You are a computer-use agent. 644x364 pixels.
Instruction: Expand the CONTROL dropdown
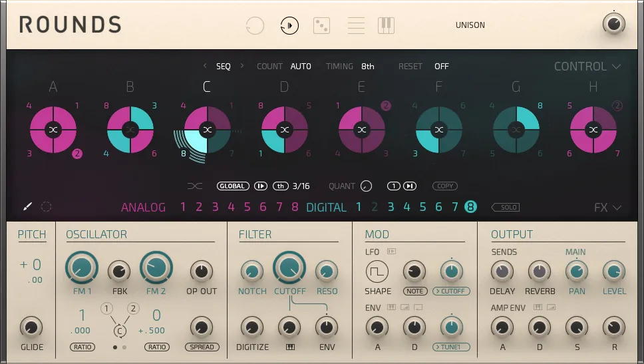[587, 67]
